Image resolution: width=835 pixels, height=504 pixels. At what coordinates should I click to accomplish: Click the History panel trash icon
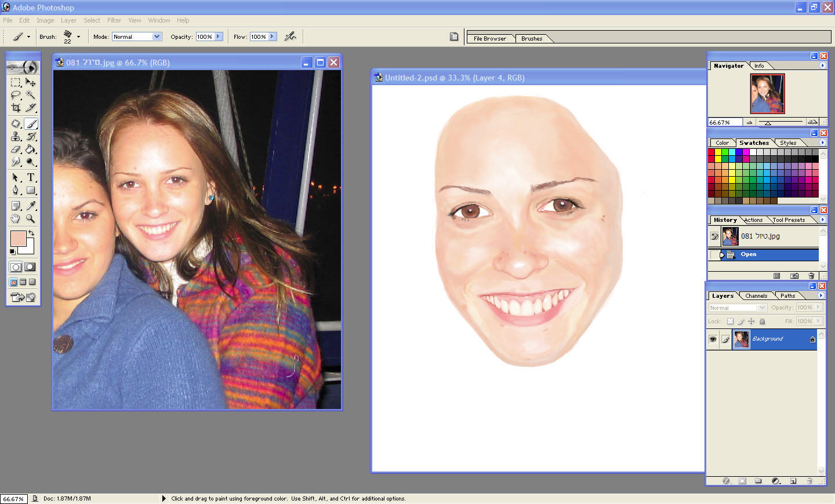point(811,276)
